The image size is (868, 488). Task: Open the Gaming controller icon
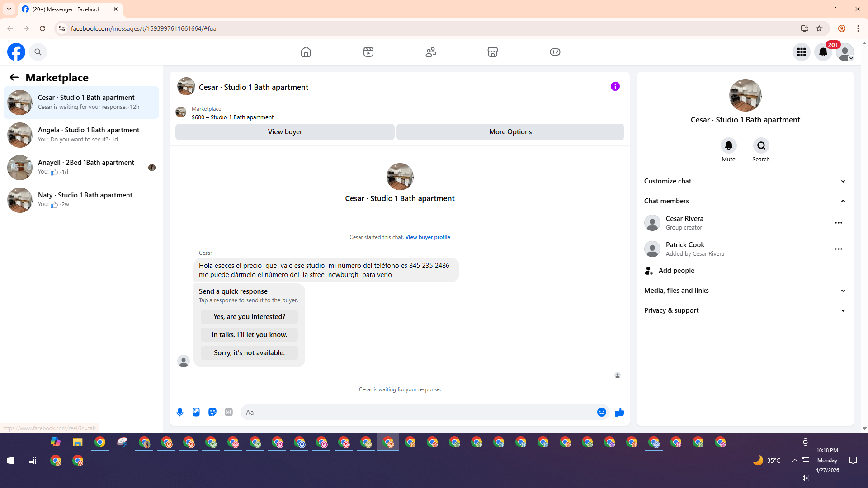(555, 52)
